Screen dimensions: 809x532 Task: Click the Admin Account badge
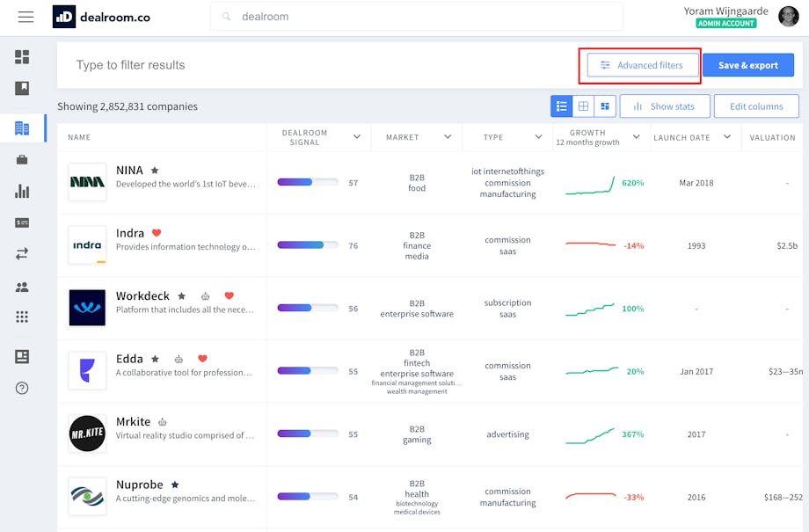(726, 23)
